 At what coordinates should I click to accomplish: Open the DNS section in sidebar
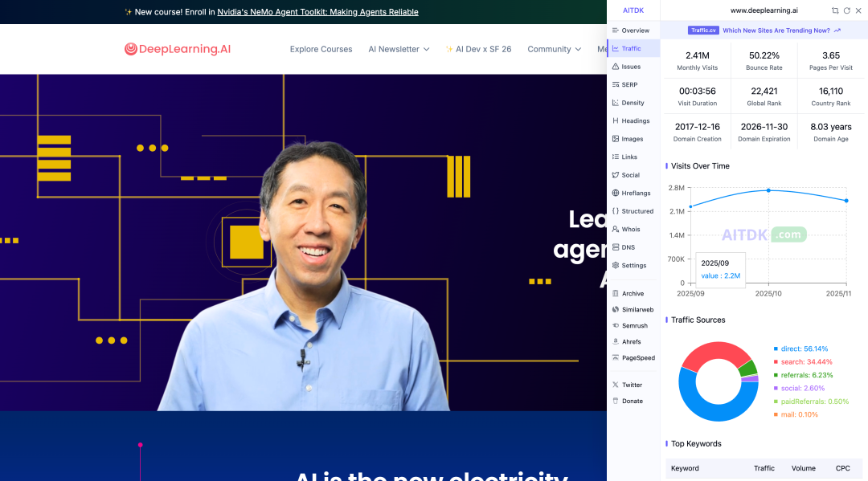633,247
